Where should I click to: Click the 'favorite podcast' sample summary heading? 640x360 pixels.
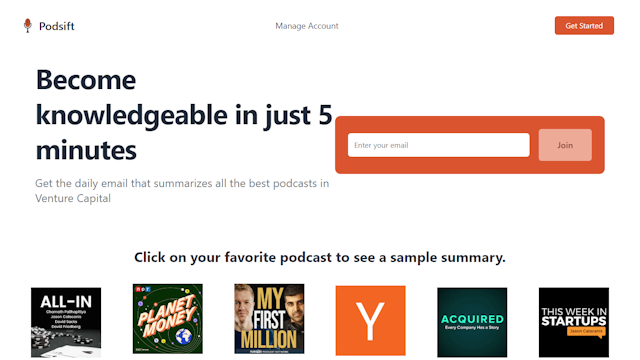click(x=320, y=258)
